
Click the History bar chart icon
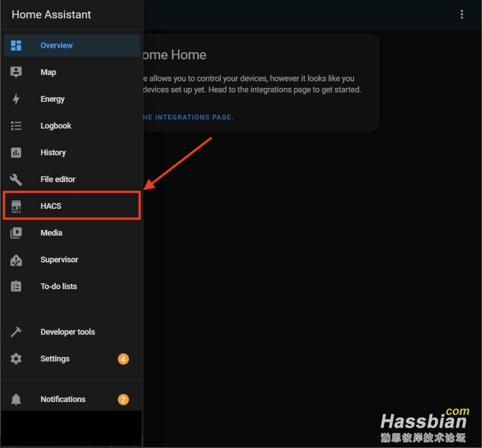[16, 152]
